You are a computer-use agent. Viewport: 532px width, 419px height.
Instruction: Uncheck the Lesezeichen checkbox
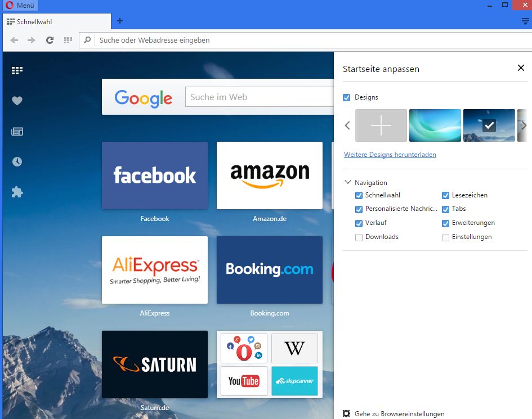click(445, 196)
